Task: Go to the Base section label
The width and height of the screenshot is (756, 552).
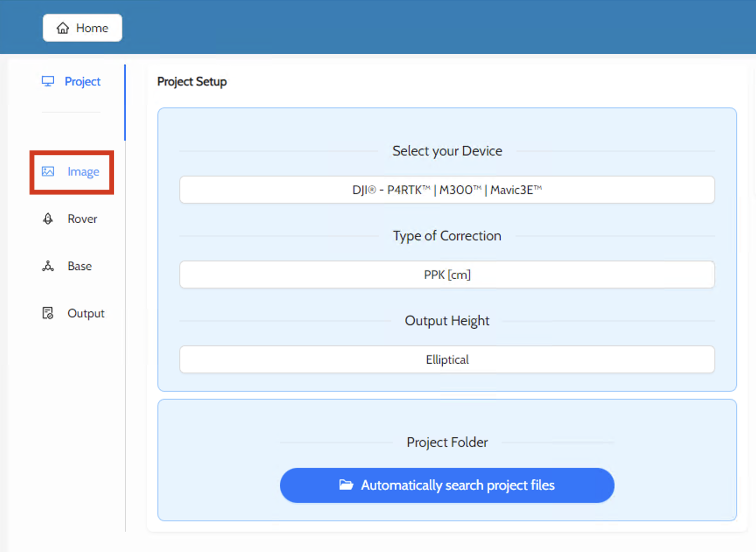Action: (x=80, y=266)
